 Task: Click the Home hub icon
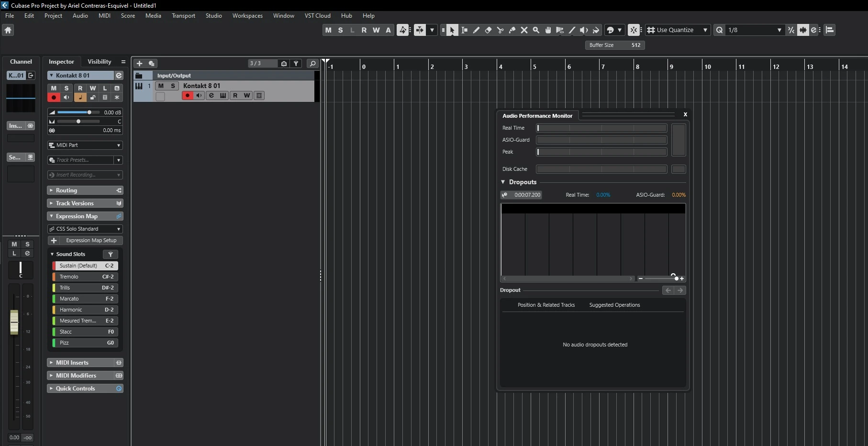(x=8, y=30)
